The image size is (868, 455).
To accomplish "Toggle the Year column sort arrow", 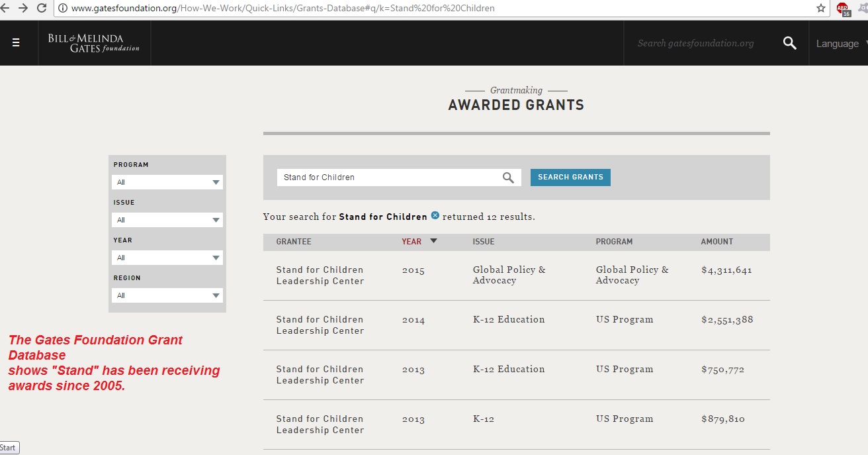I will point(433,241).
